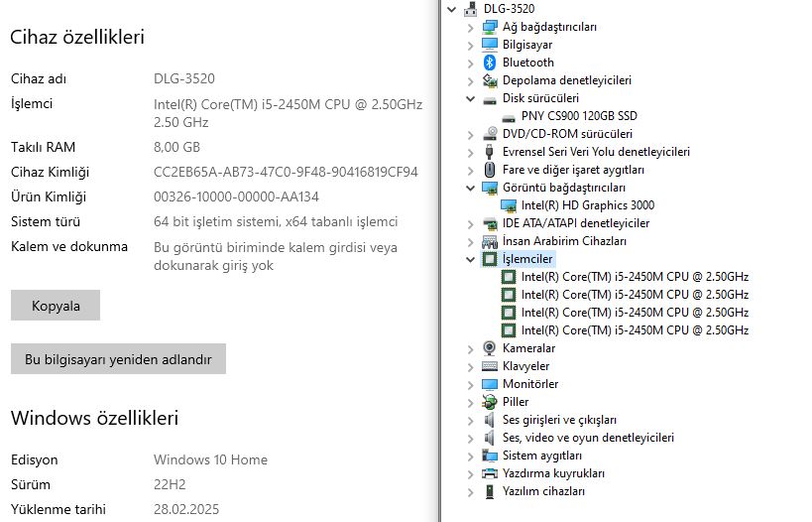The image size is (812, 522).
Task: Expand the Piller node arrow
Action: point(470,403)
